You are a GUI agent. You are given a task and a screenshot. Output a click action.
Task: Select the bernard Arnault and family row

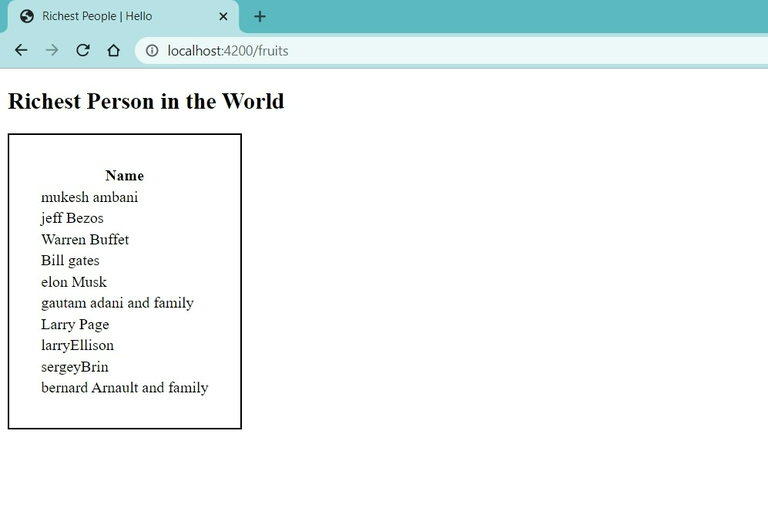tap(124, 388)
